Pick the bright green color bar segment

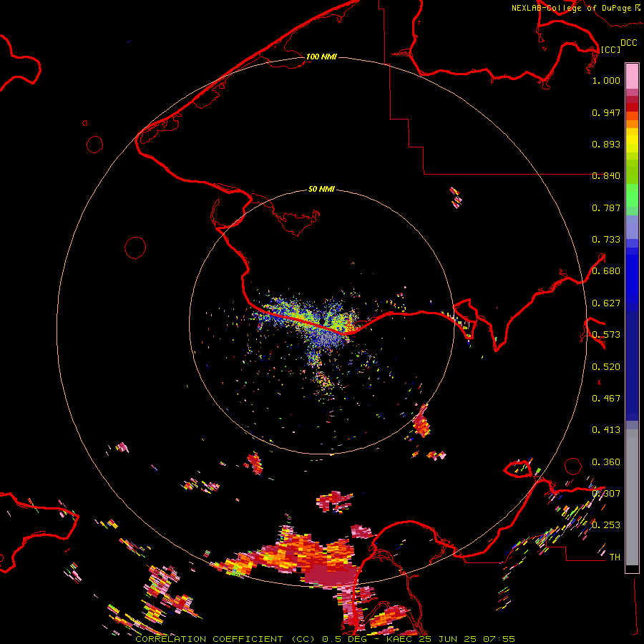[632, 195]
